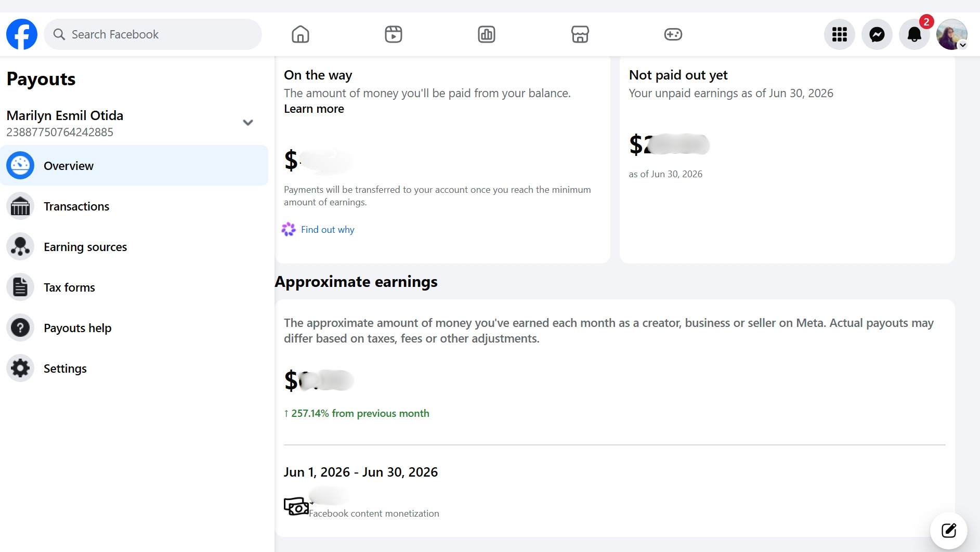Open the Facebook logo home link
This screenshot has width=980, height=552.
point(22,34)
